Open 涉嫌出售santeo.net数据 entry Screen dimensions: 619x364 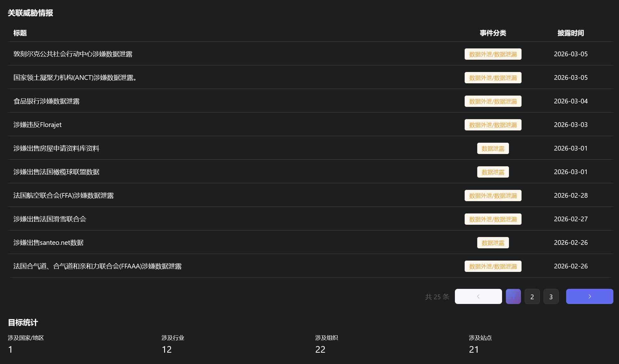pos(48,243)
